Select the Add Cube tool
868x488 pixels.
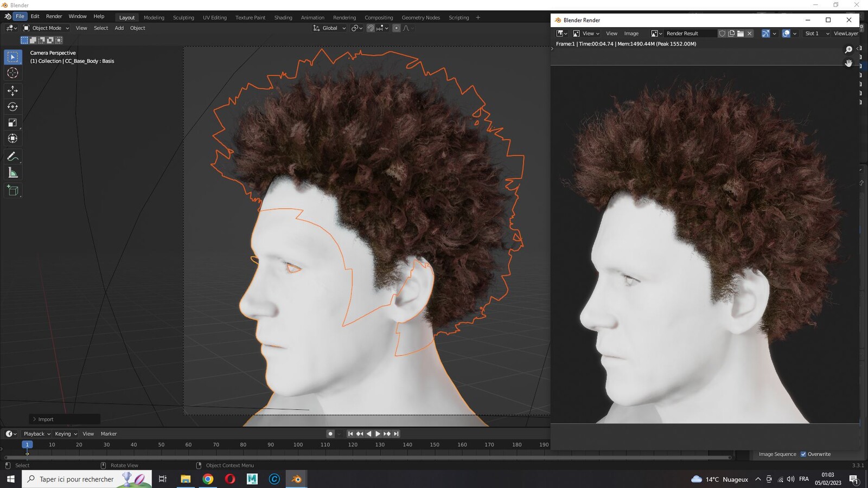click(x=12, y=191)
